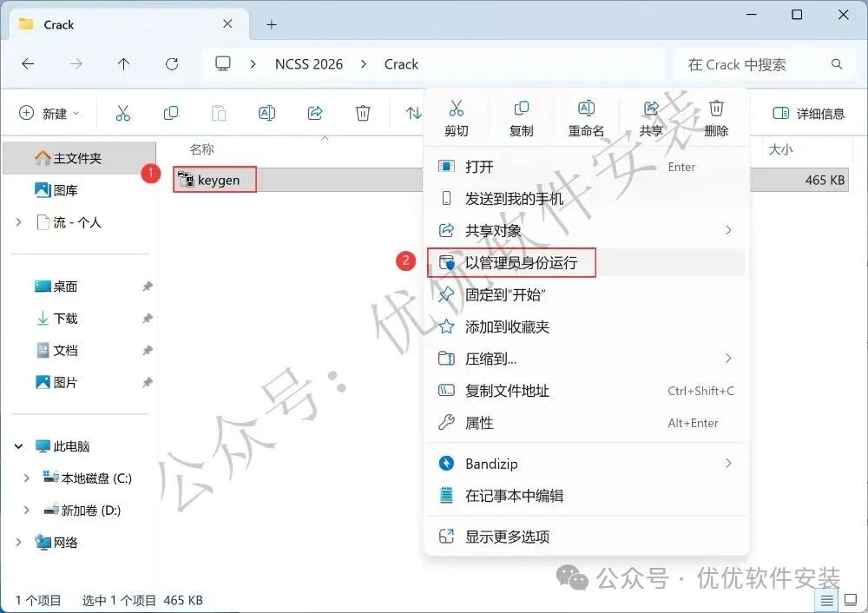Click the toolbar Cut scissors icon
The image size is (868, 613).
pyautogui.click(x=123, y=113)
